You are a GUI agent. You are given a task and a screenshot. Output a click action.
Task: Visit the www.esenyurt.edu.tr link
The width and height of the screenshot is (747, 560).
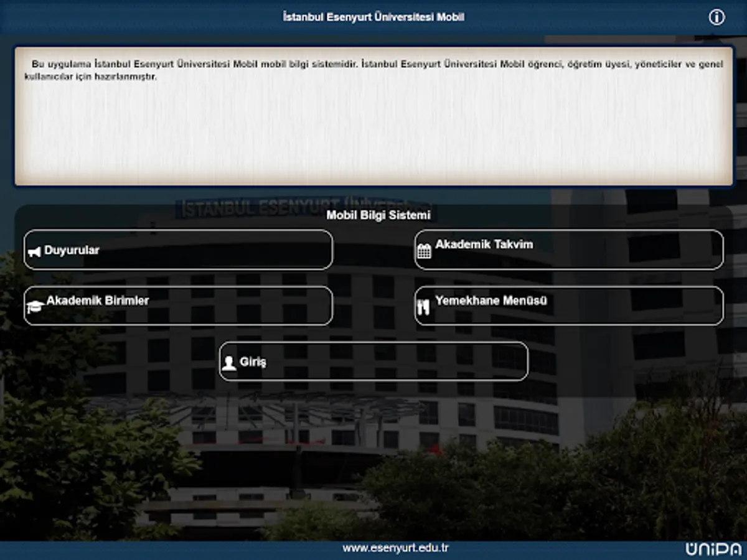(x=396, y=548)
